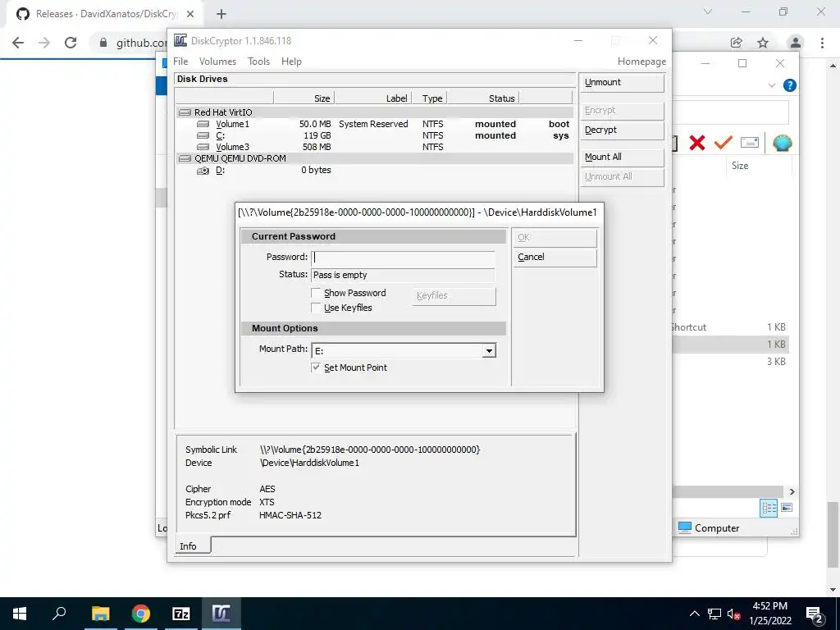840x630 pixels.
Task: Switch to preview view icon in background window
Action: click(787, 507)
